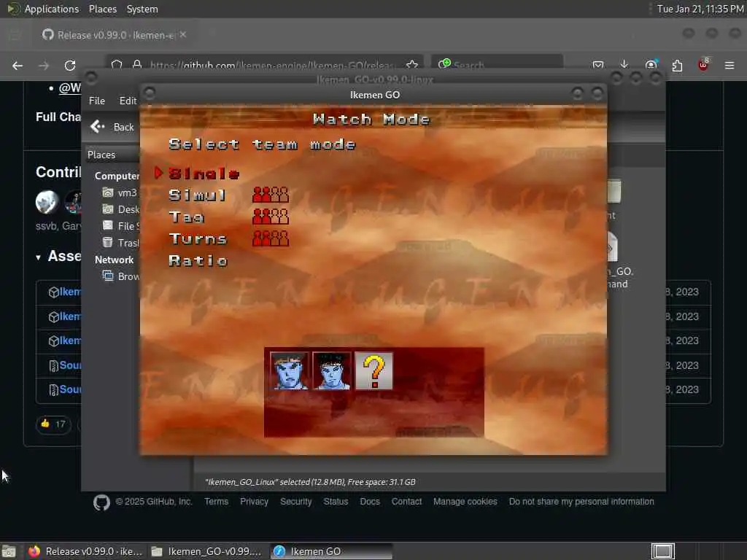Viewport: 747px width, 560px height.
Task: Switch to Ikemen GO taskbar item
Action: tap(332, 551)
